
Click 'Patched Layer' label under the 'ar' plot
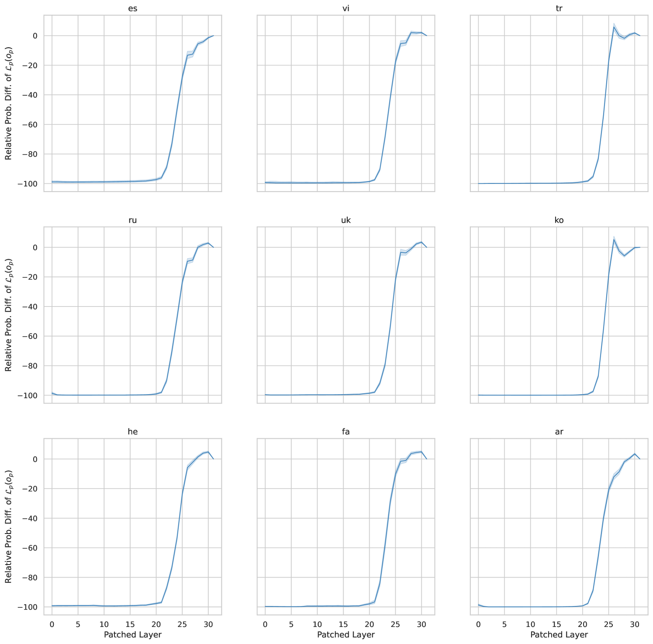pyautogui.click(x=559, y=635)
